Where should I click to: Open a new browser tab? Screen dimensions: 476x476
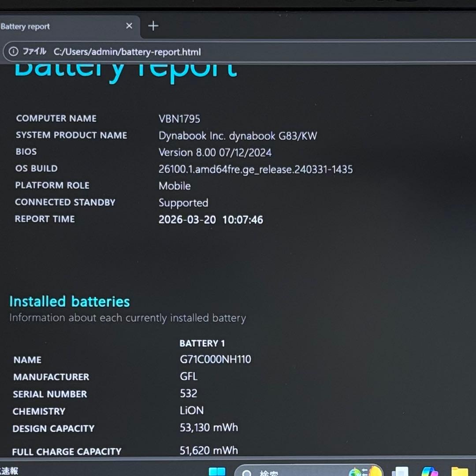click(153, 26)
